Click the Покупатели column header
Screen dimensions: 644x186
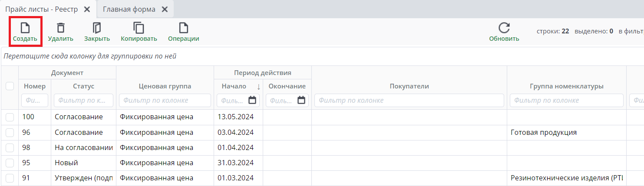coord(409,86)
